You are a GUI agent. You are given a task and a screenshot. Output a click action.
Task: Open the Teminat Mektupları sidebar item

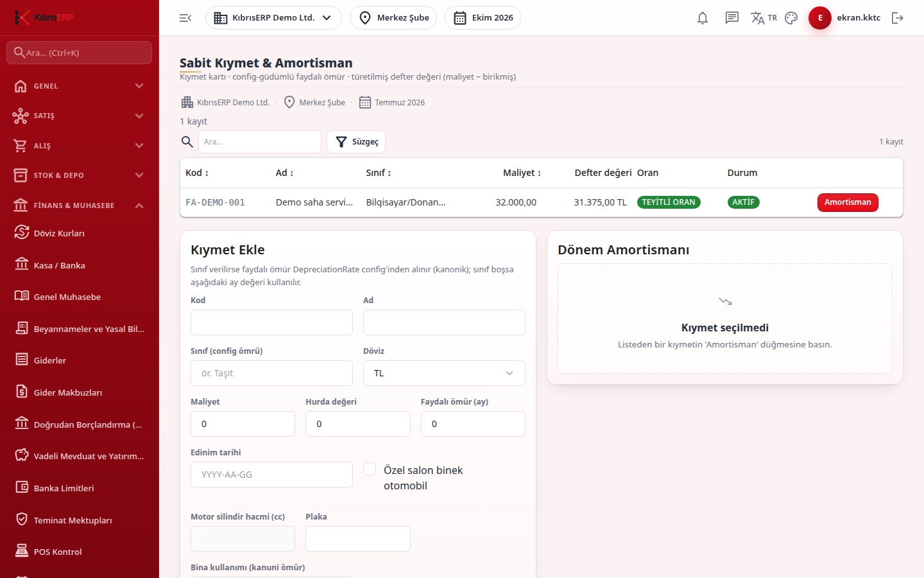80,520
